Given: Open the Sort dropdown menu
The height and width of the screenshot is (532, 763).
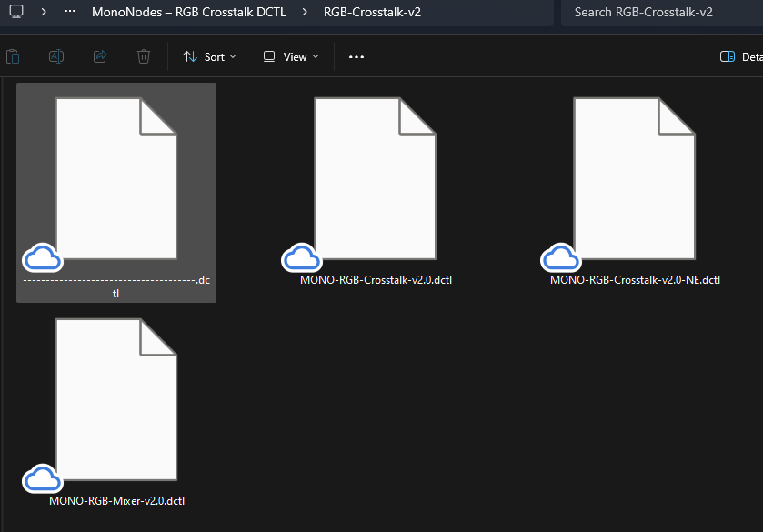Looking at the screenshot, I should [x=209, y=56].
